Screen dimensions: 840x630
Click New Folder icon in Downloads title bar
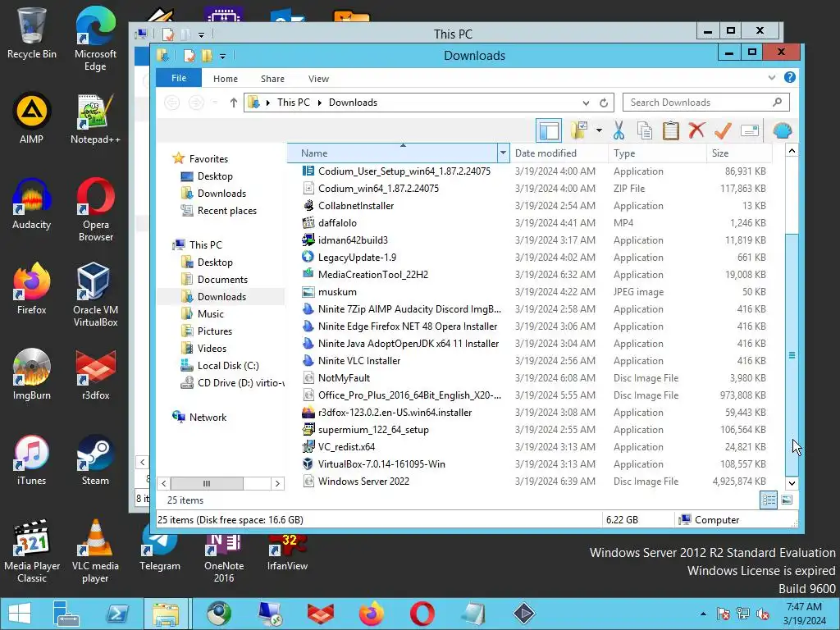[x=206, y=55]
